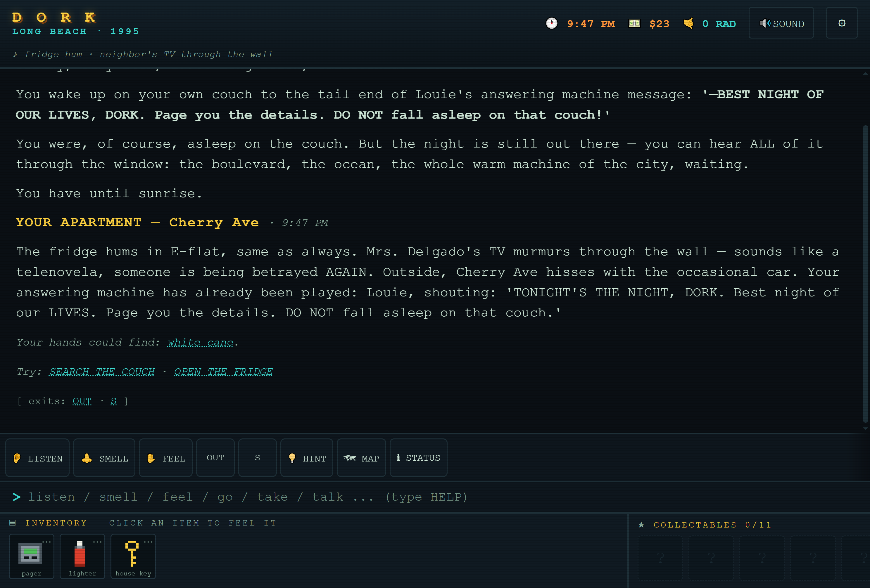Click the SMELL action button
This screenshot has width=870, height=588.
[x=104, y=458]
